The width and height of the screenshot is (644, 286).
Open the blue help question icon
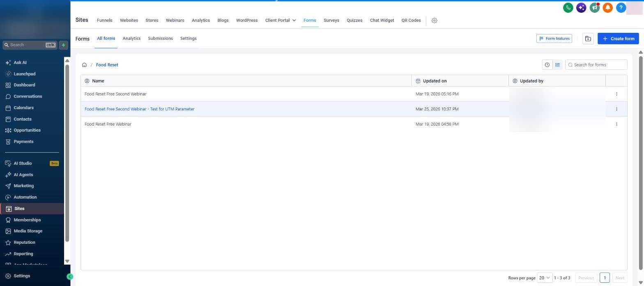pos(621,7)
